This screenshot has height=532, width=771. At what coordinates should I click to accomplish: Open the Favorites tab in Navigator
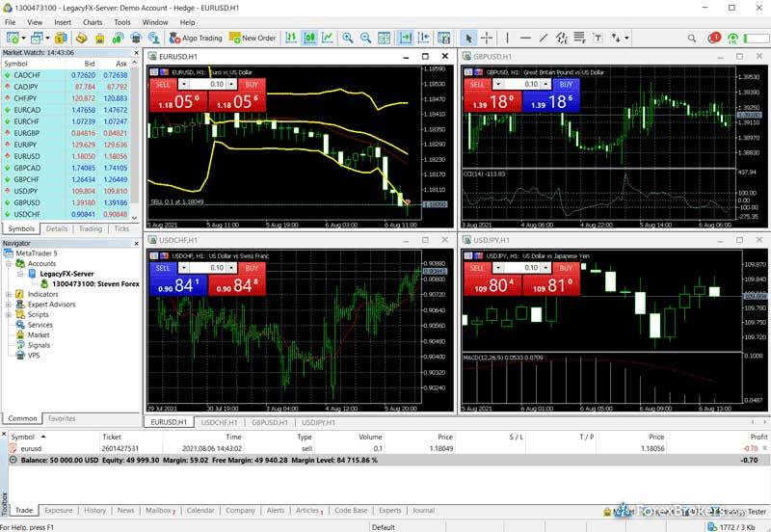[x=62, y=418]
